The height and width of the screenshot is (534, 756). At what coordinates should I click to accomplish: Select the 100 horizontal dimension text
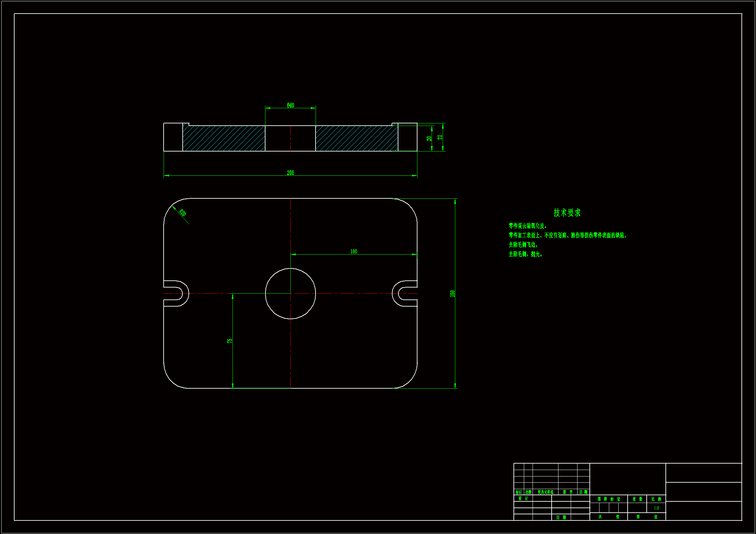353,252
